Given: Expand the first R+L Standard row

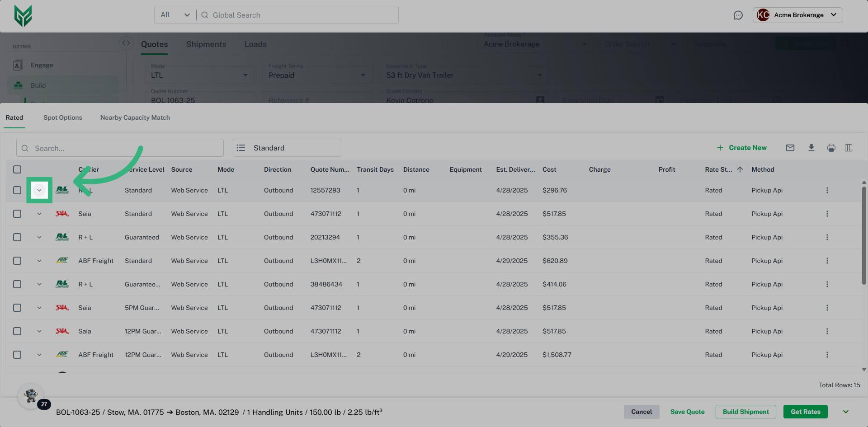Looking at the screenshot, I should [39, 190].
